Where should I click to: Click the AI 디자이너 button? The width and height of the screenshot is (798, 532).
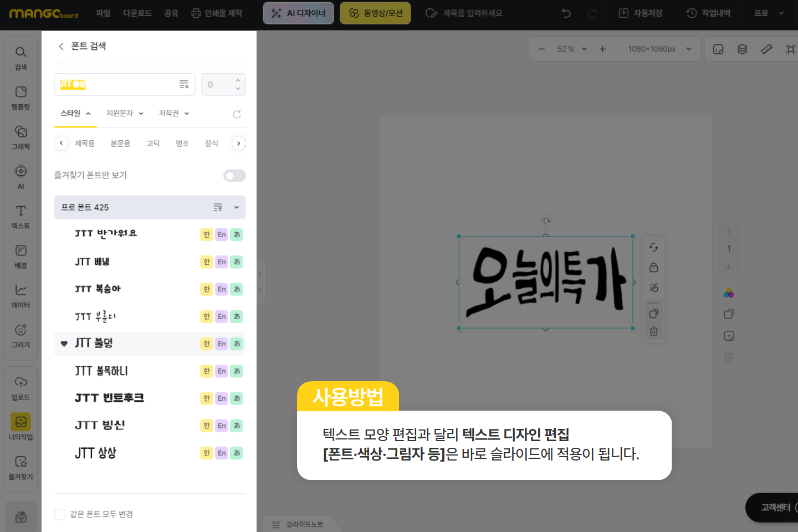click(298, 13)
